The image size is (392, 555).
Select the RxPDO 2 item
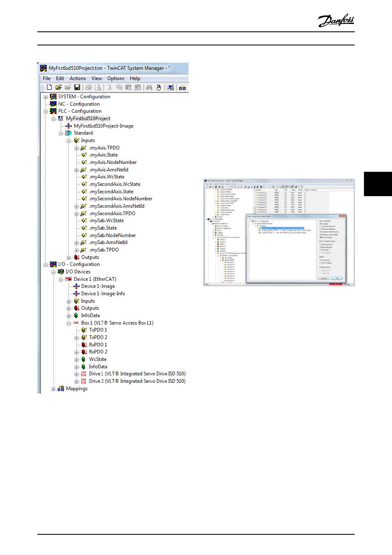point(98,352)
